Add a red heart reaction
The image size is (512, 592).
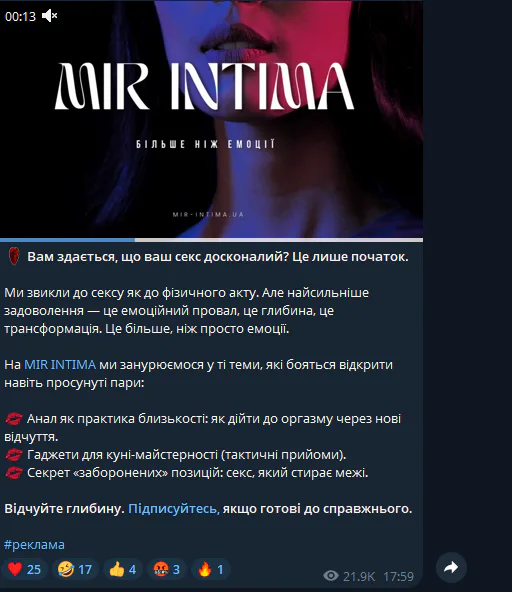[25, 569]
